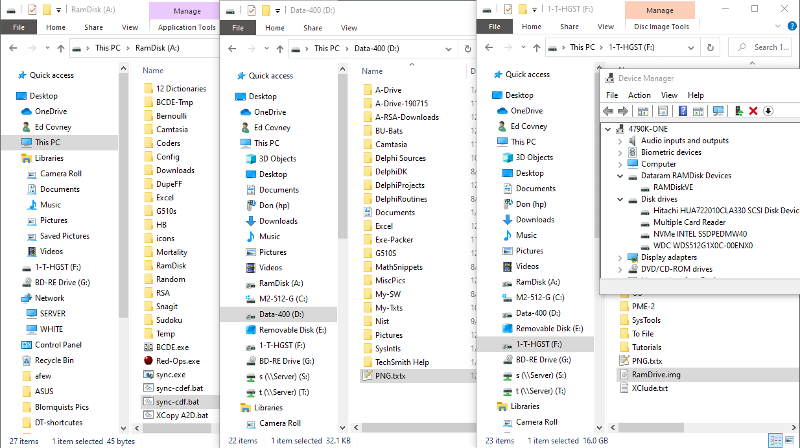Click the Up arrow in RamDisk (A:) window

61,48
